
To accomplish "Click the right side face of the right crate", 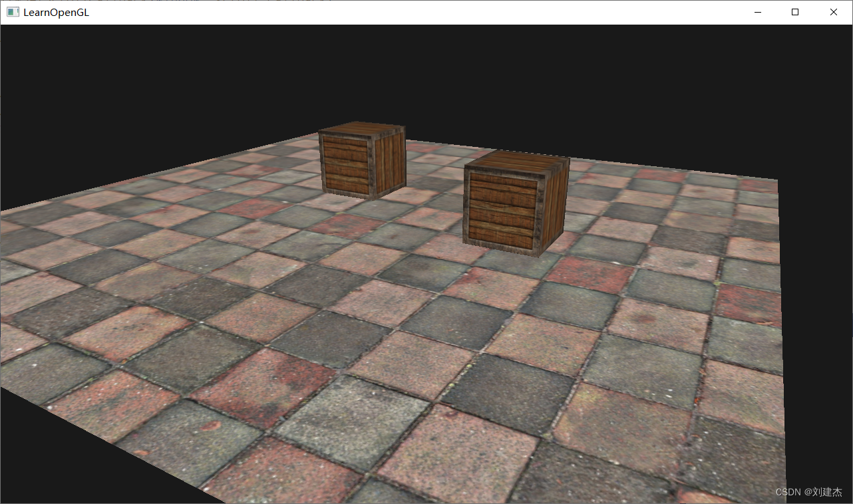I will click(x=557, y=203).
